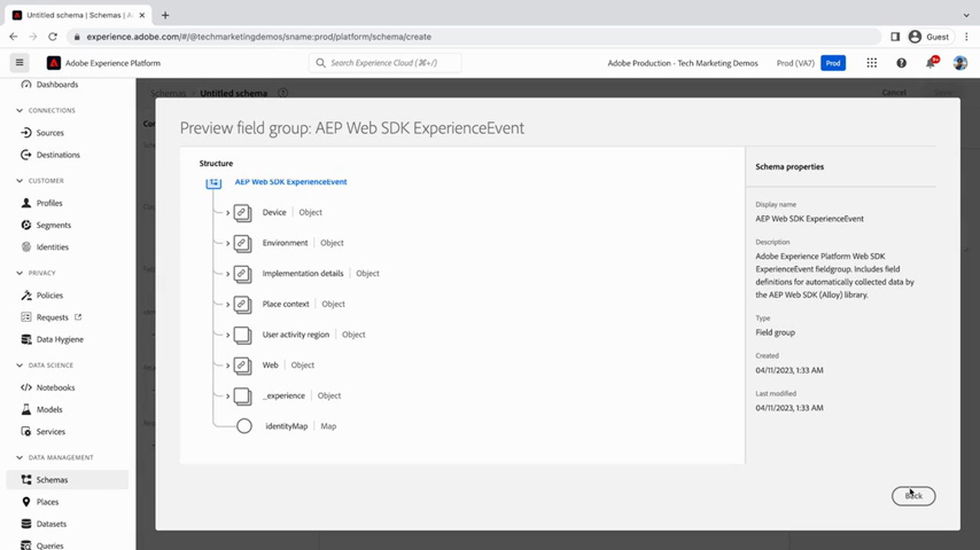The width and height of the screenshot is (980, 550).
Task: Click the browser address bar URL
Action: point(259,36)
